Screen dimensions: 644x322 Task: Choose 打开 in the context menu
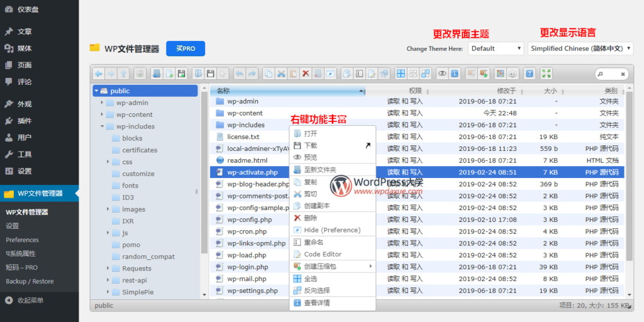(333, 133)
